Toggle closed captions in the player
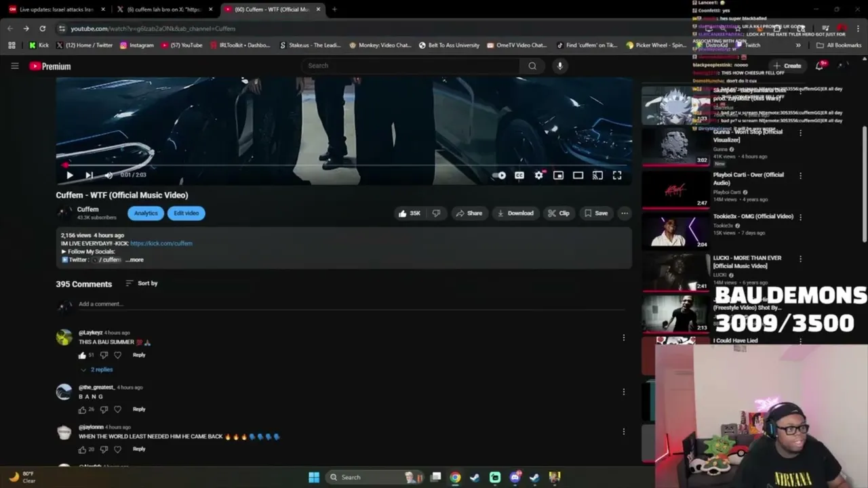The width and height of the screenshot is (868, 488). pos(519,175)
